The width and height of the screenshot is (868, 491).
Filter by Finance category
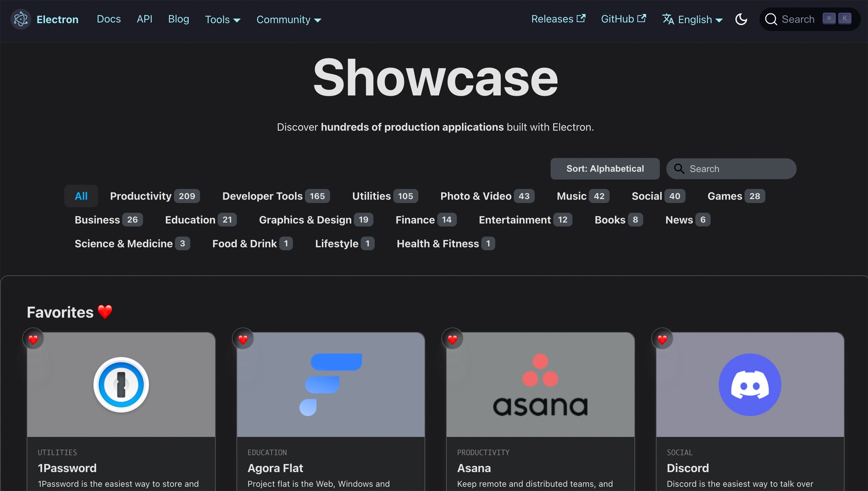tap(426, 220)
